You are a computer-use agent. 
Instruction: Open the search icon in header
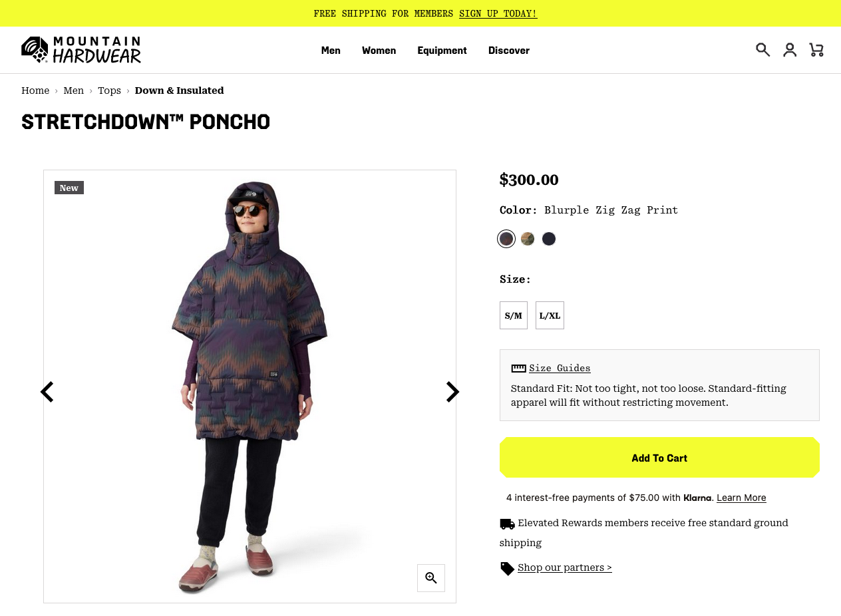762,50
